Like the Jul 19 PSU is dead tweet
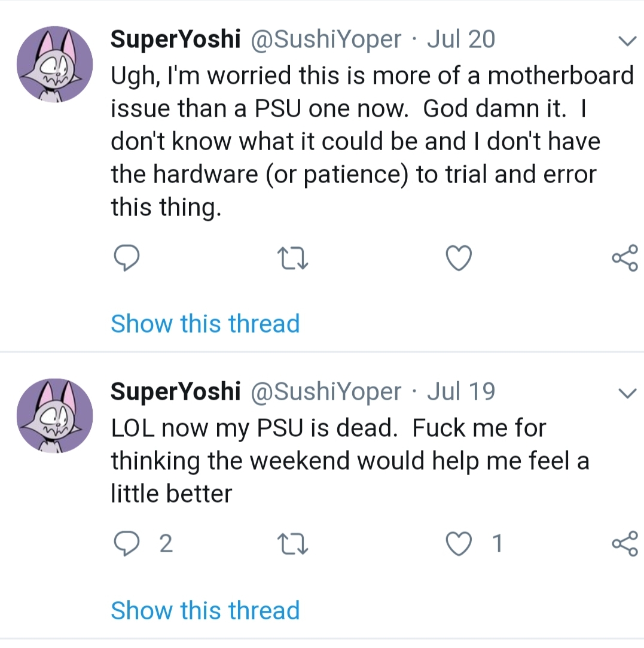The image size is (644, 648). (x=459, y=544)
